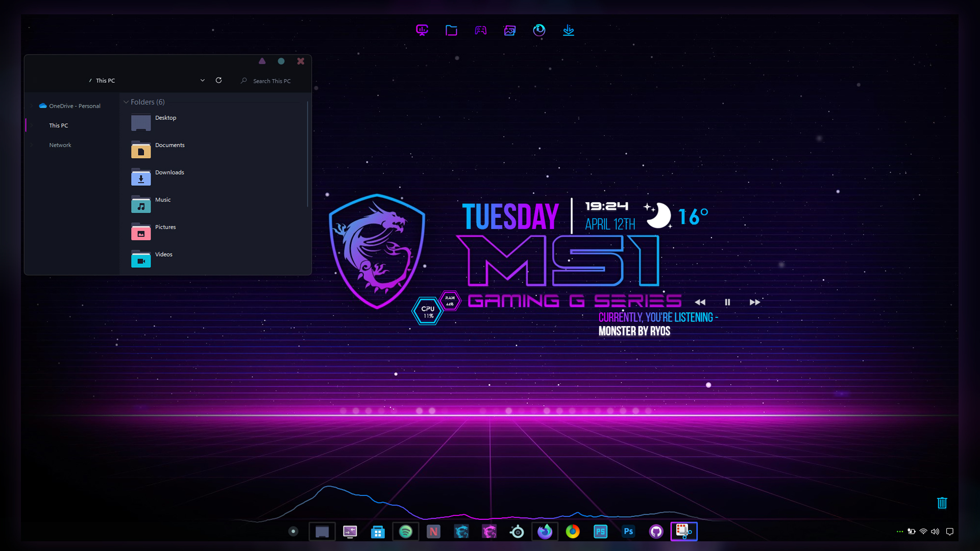
Task: Maximize Explorer with the teal circle
Action: pos(281,61)
